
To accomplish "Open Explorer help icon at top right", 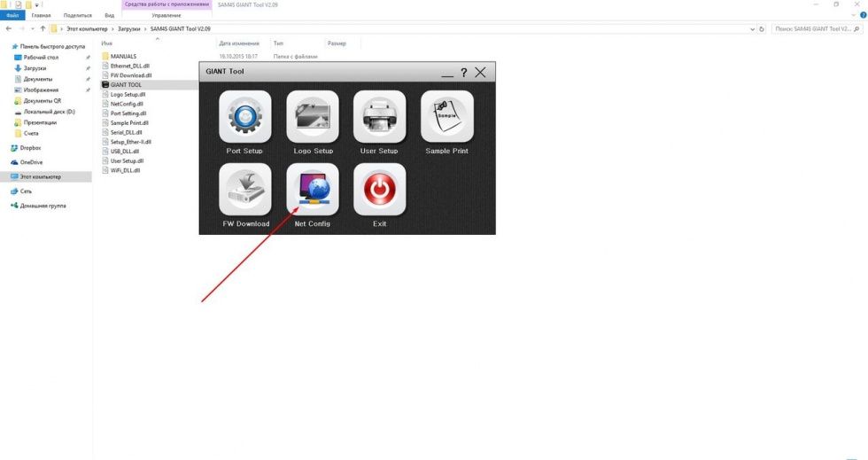I will [863, 15].
